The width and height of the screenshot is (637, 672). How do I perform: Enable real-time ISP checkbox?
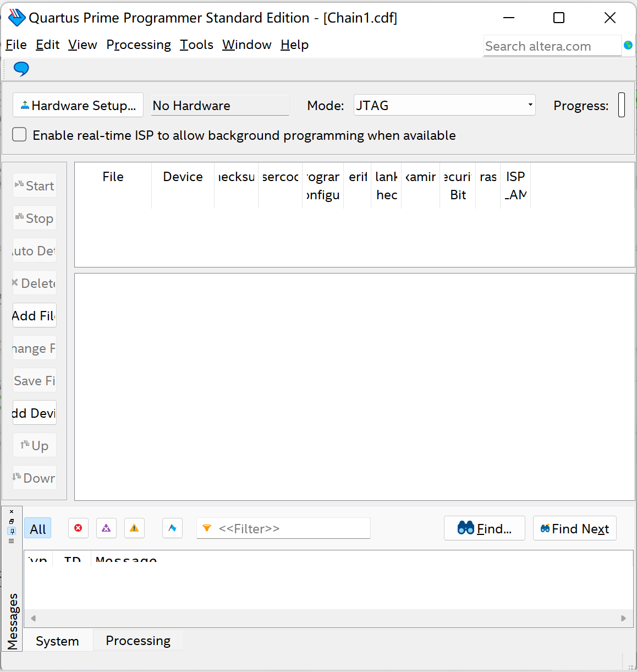point(19,135)
